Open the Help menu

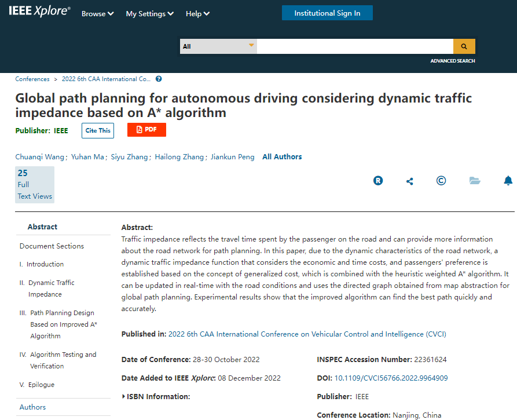(197, 14)
